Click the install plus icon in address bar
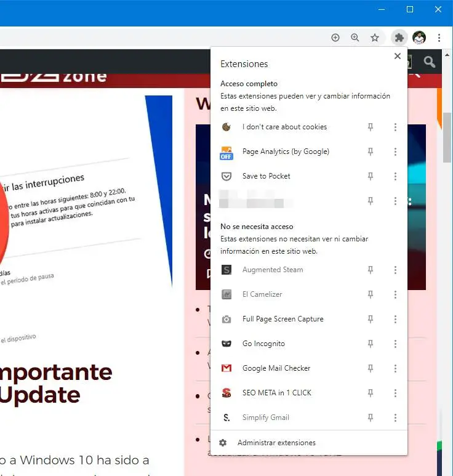 coord(335,38)
